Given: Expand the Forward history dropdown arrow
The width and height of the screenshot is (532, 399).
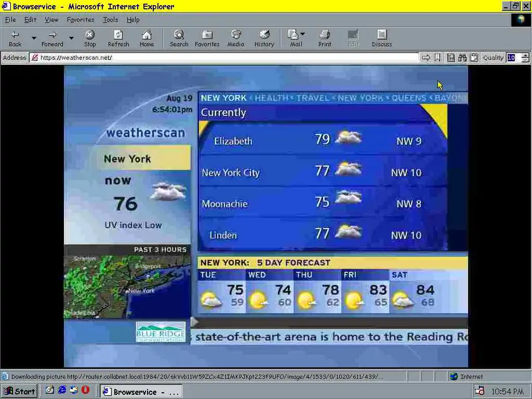Looking at the screenshot, I should (x=71, y=38).
